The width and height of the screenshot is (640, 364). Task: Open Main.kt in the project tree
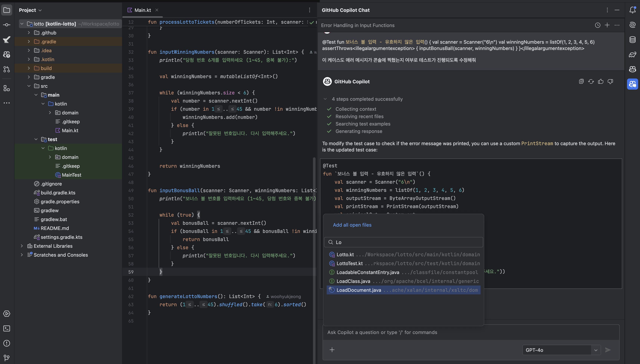(x=70, y=131)
